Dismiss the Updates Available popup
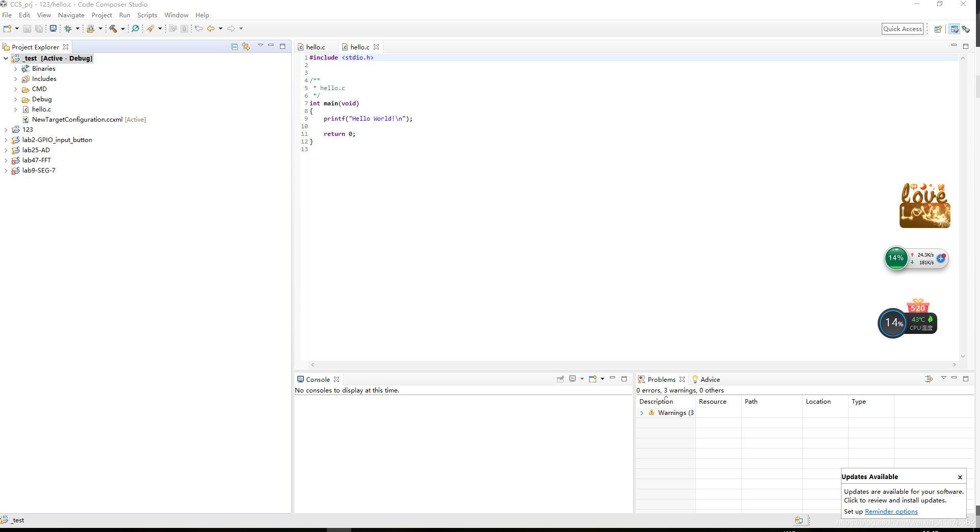This screenshot has width=980, height=532. tap(960, 477)
